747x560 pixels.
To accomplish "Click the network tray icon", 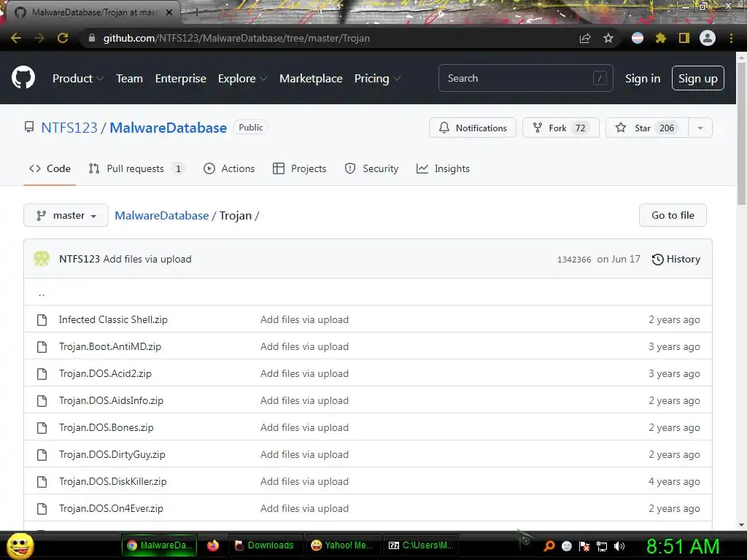I will pos(602,546).
